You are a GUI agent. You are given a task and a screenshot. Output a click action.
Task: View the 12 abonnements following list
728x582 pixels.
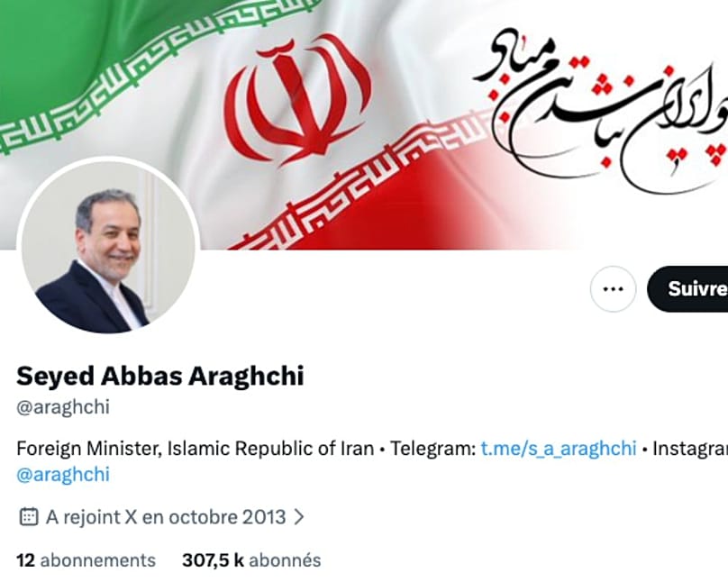86,560
